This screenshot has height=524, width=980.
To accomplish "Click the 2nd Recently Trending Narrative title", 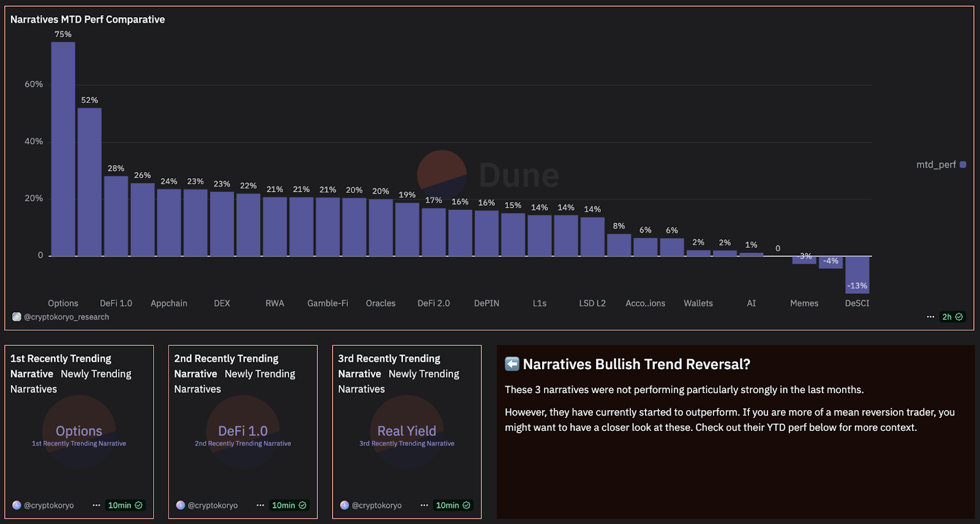I will [226, 366].
